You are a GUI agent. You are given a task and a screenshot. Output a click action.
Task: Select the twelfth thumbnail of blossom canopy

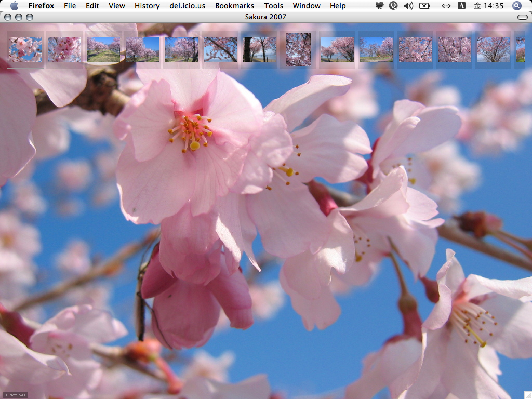pos(454,49)
